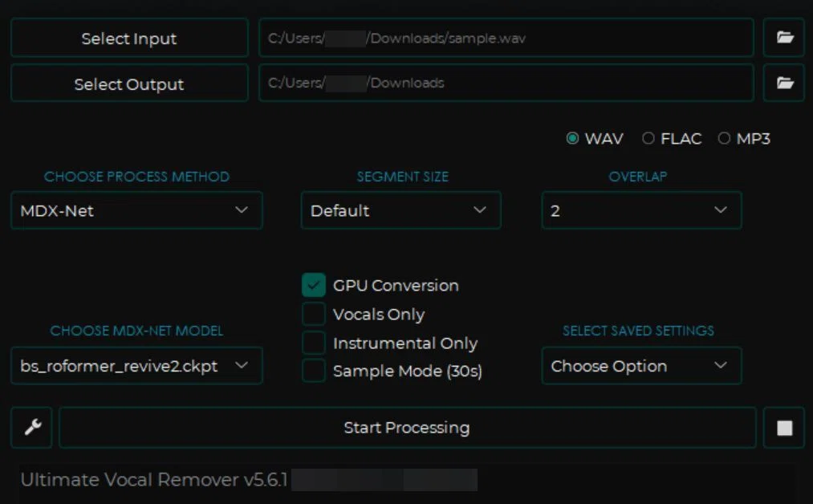Click the OVERLAP label
Viewport: 813px width, 504px height.
pyautogui.click(x=638, y=177)
